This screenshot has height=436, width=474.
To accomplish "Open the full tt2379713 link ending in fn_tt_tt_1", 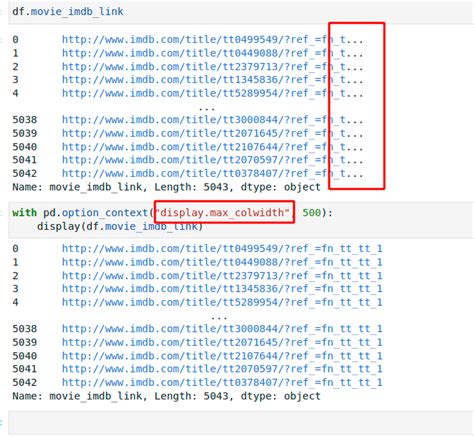I will (x=222, y=276).
